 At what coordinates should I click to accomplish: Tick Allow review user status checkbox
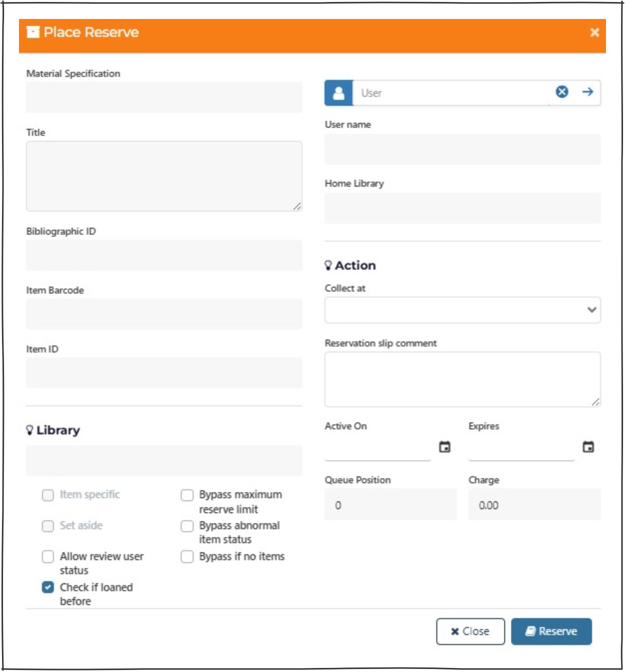pos(48,556)
